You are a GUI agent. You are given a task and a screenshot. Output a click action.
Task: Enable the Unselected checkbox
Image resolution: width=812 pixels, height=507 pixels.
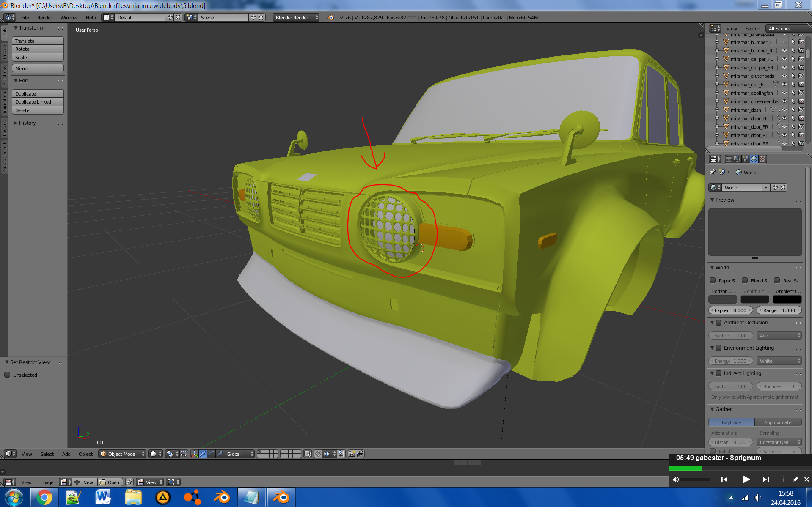(x=7, y=375)
